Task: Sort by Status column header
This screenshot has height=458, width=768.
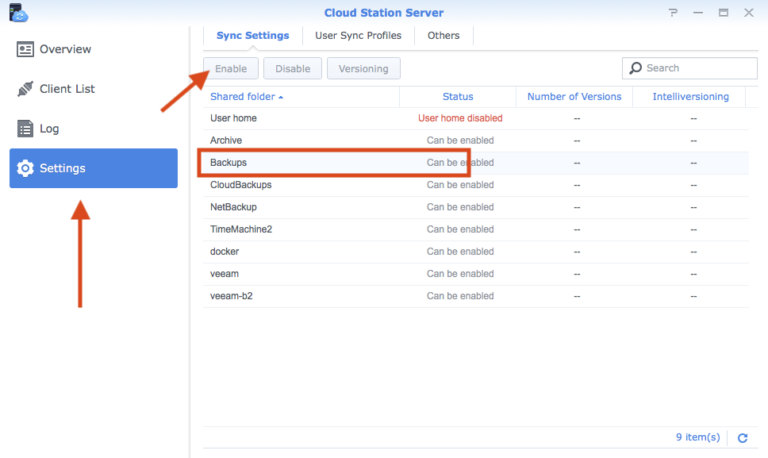Action: click(458, 96)
